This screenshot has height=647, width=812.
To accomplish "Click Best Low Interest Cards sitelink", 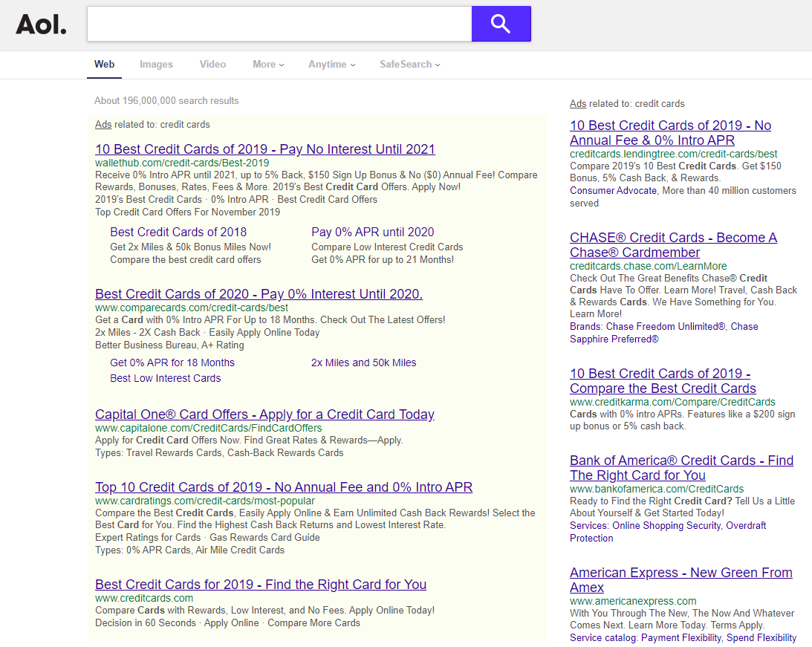I will pyautogui.click(x=165, y=378).
